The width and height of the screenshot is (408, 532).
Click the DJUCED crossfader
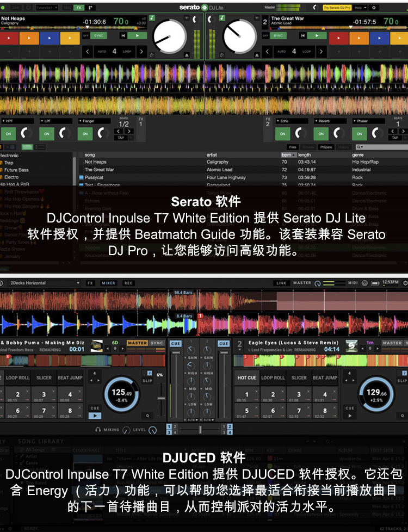pos(199,430)
